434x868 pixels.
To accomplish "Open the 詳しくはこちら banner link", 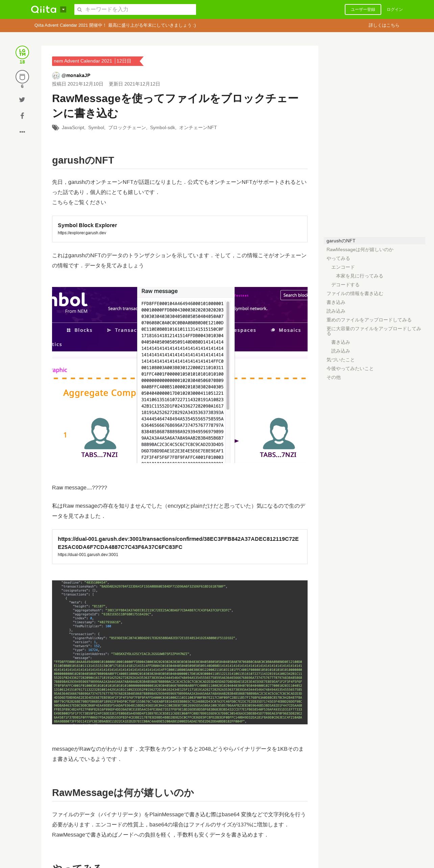I will pos(384,25).
